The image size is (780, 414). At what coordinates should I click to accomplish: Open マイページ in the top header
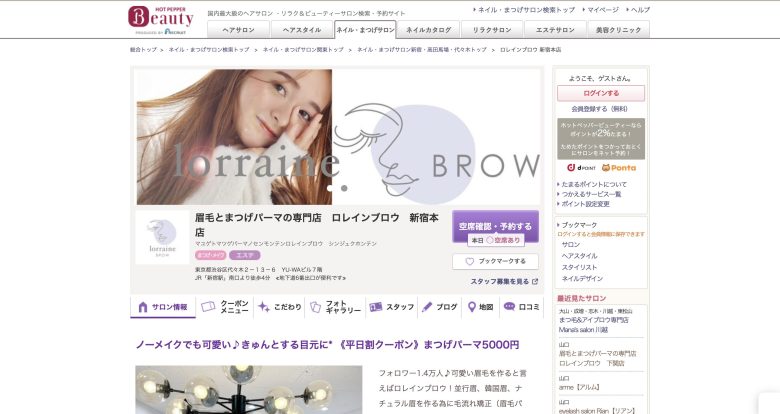(602, 9)
